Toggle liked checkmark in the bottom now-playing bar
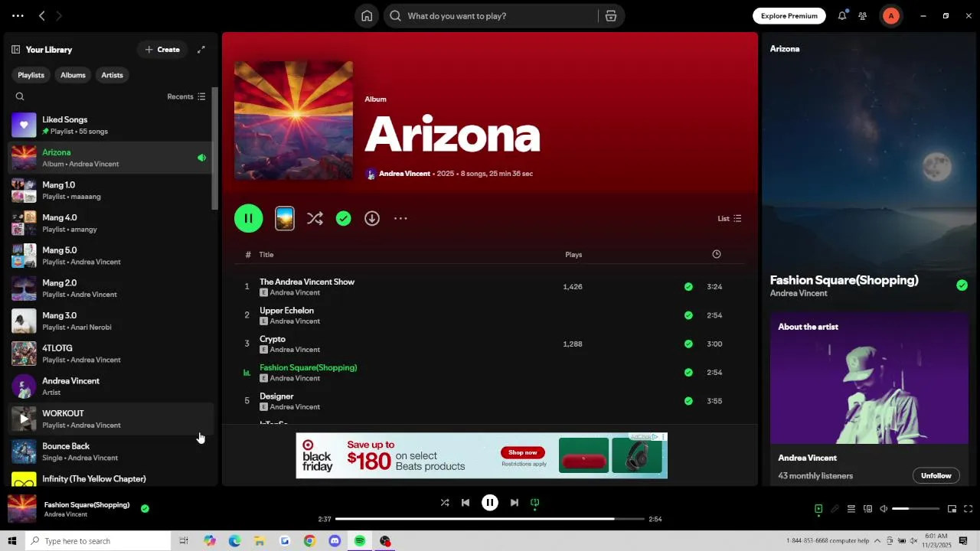980x551 pixels. click(145, 508)
